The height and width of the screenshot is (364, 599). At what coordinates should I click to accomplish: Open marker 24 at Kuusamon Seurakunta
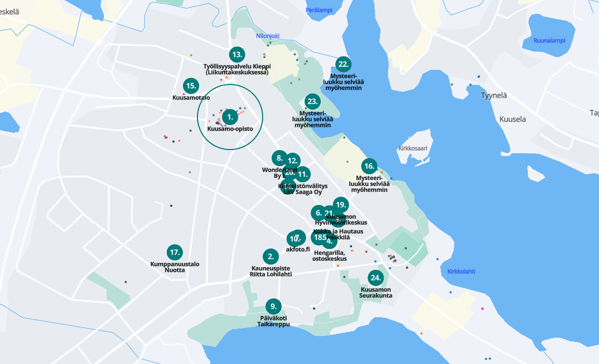click(376, 278)
